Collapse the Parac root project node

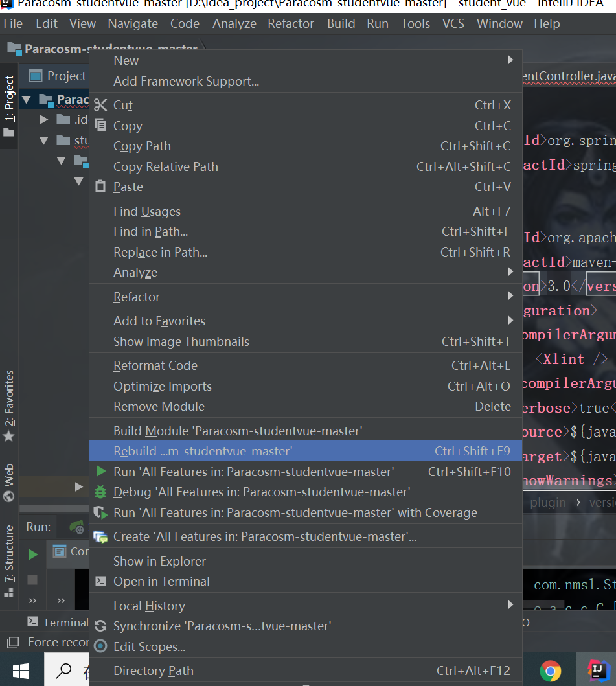(27, 100)
